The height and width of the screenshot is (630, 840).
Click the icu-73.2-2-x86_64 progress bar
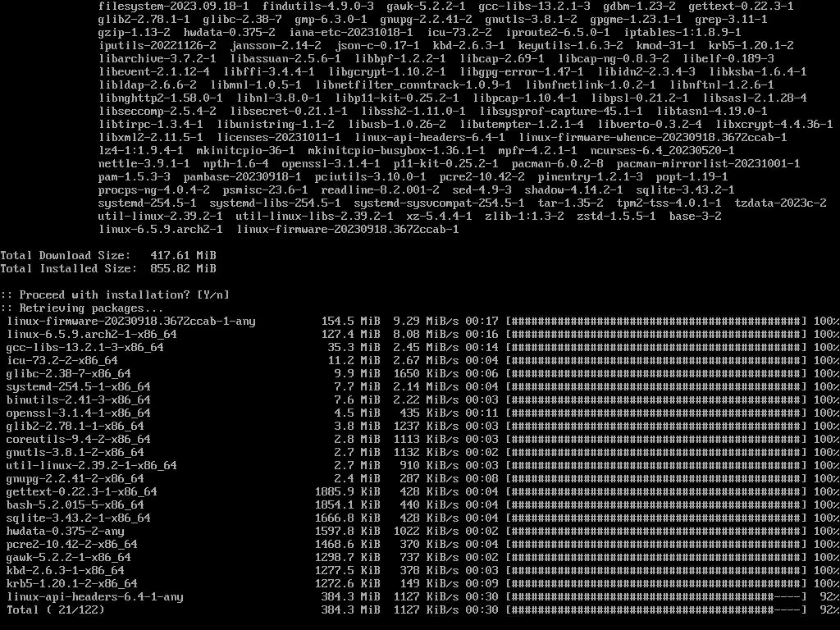[656, 361]
